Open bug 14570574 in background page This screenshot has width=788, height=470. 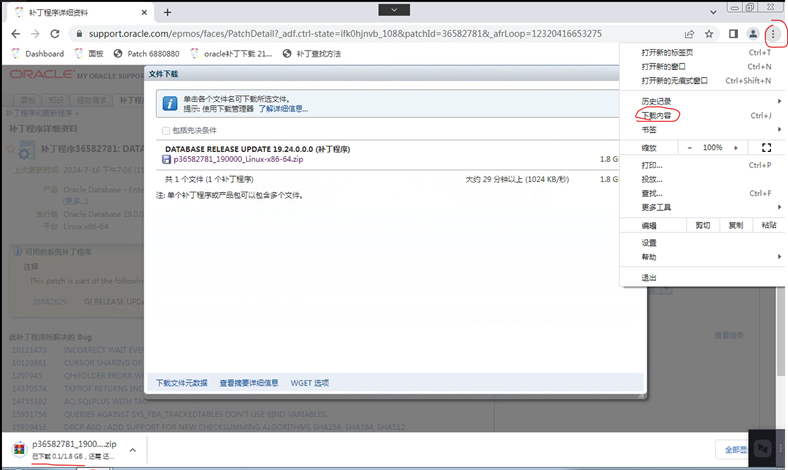click(29, 389)
